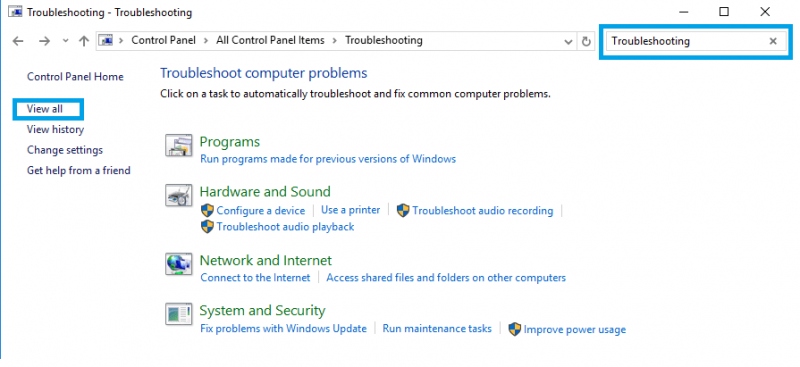Open the recent locations dropdown arrow
This screenshot has width=800, height=367.
tap(65, 41)
